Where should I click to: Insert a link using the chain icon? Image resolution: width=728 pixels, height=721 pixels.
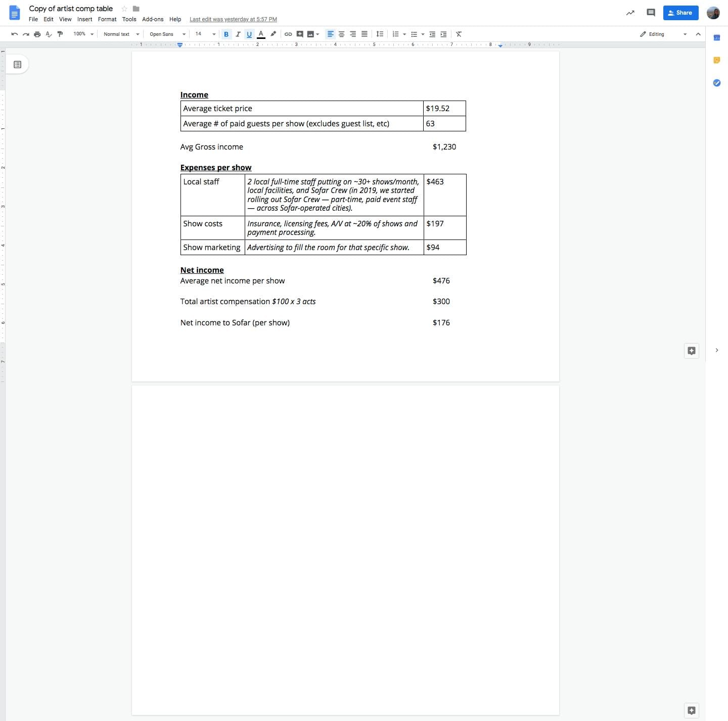pos(288,34)
